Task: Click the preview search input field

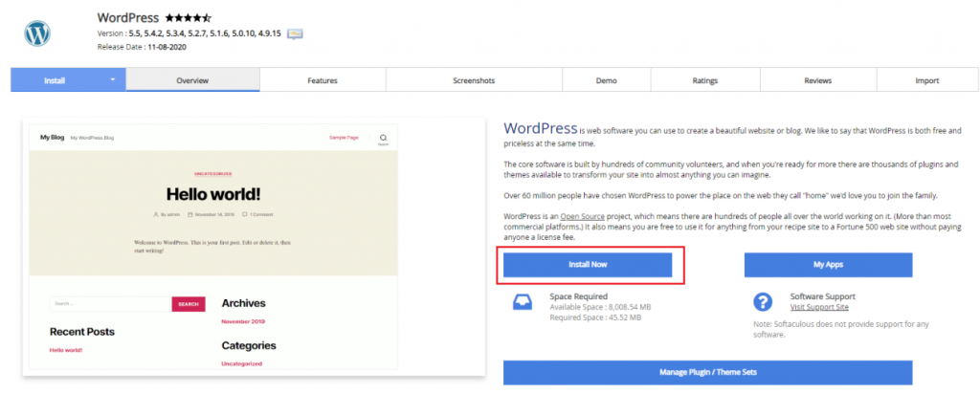Action: [111, 304]
